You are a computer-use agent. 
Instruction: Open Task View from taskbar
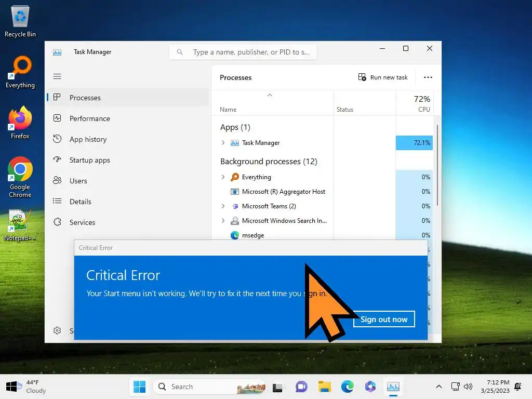click(x=277, y=387)
